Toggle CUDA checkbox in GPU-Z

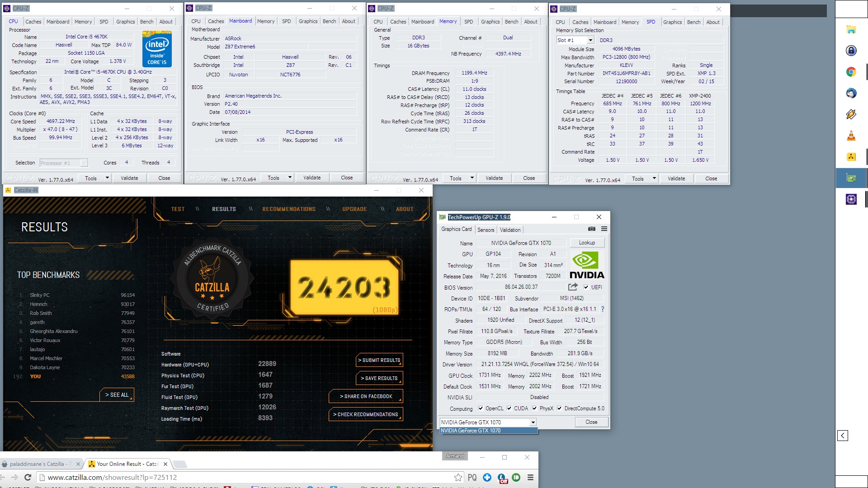[509, 408]
